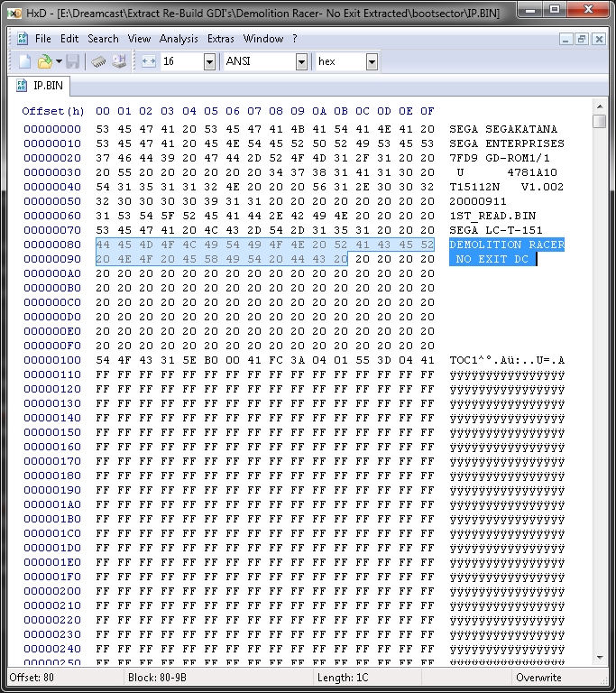Click text 20000911 in decoded column

pyautogui.click(x=478, y=201)
